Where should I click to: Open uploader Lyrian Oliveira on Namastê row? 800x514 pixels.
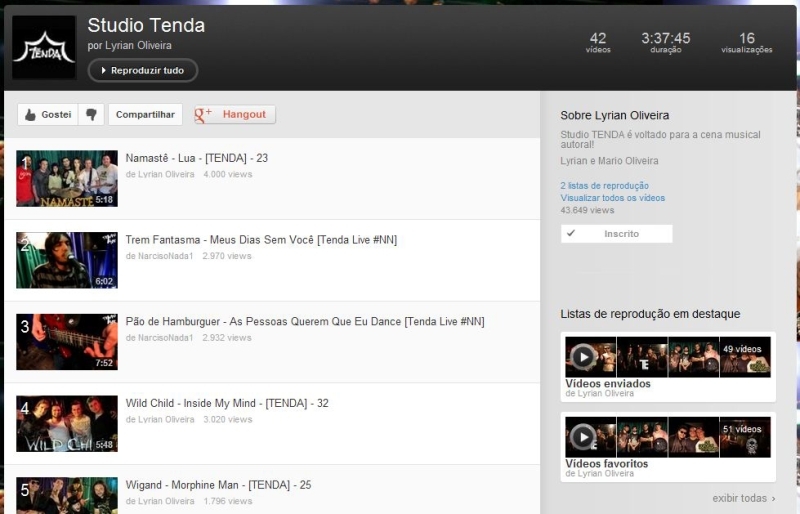(x=165, y=174)
